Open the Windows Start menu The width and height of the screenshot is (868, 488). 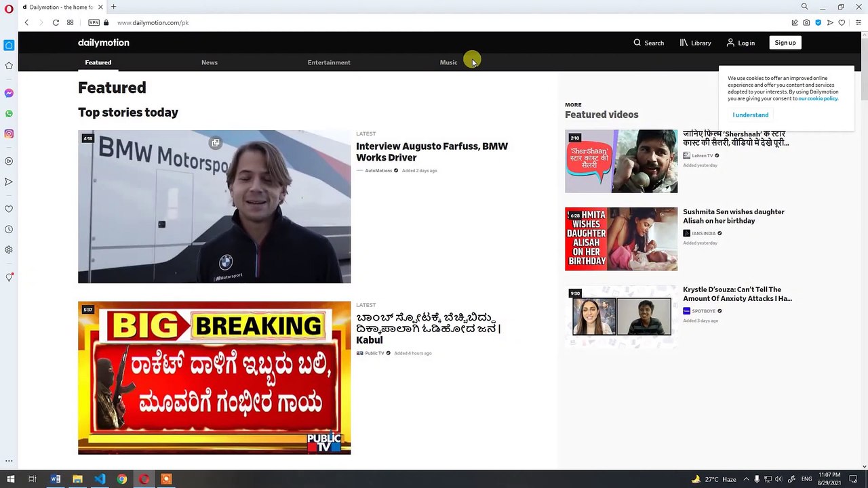pyautogui.click(x=10, y=479)
